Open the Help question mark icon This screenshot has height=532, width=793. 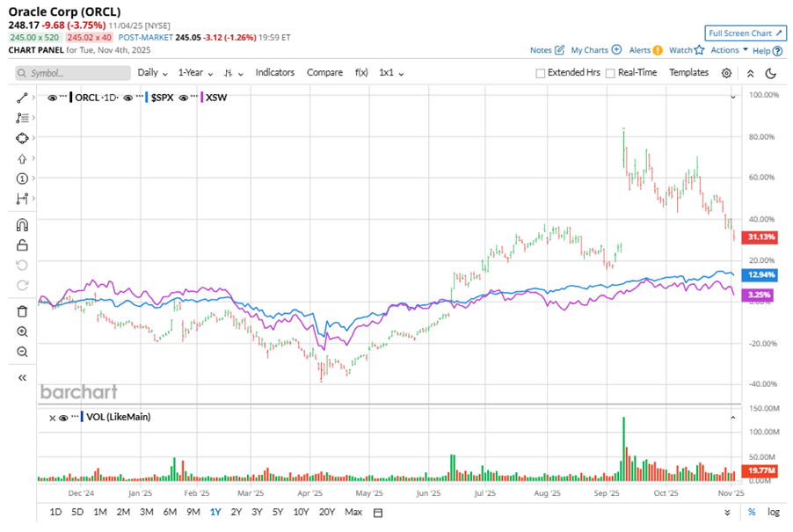point(778,51)
